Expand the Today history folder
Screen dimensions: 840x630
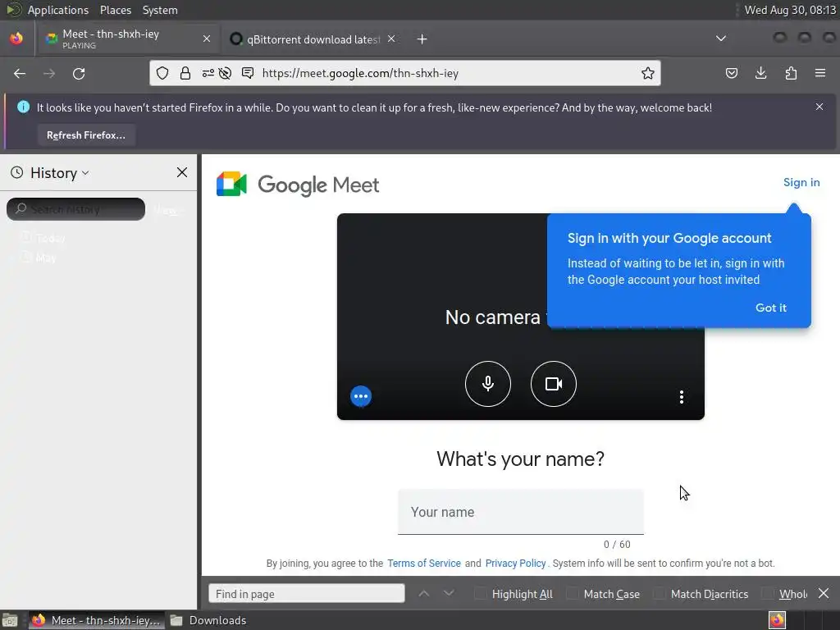[44, 238]
